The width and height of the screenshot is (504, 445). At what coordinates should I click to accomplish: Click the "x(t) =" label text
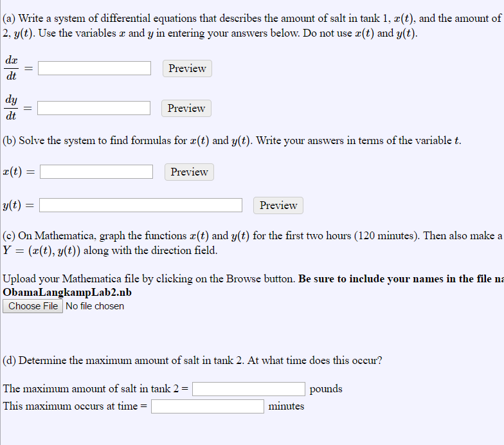point(19,172)
